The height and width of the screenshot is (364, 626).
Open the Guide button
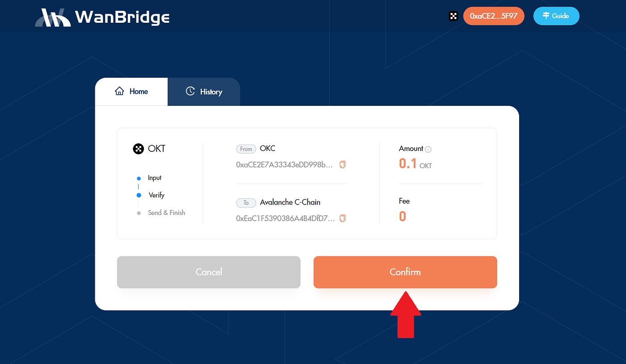click(556, 16)
